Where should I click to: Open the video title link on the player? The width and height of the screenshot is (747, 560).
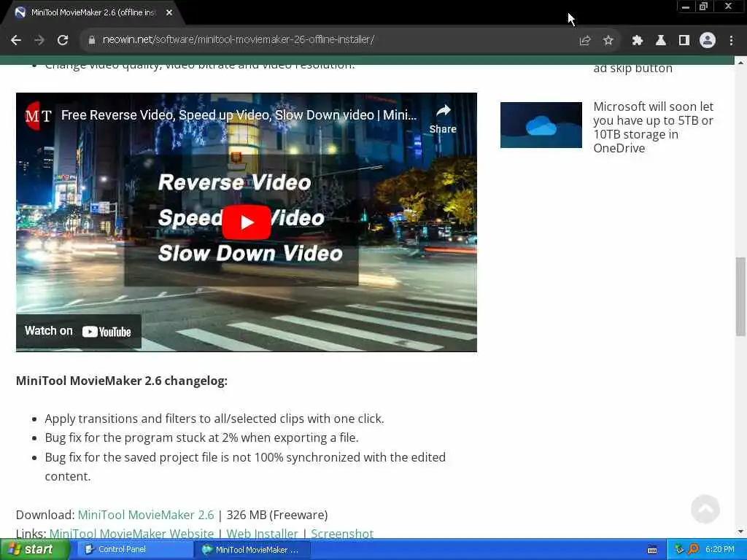(239, 115)
